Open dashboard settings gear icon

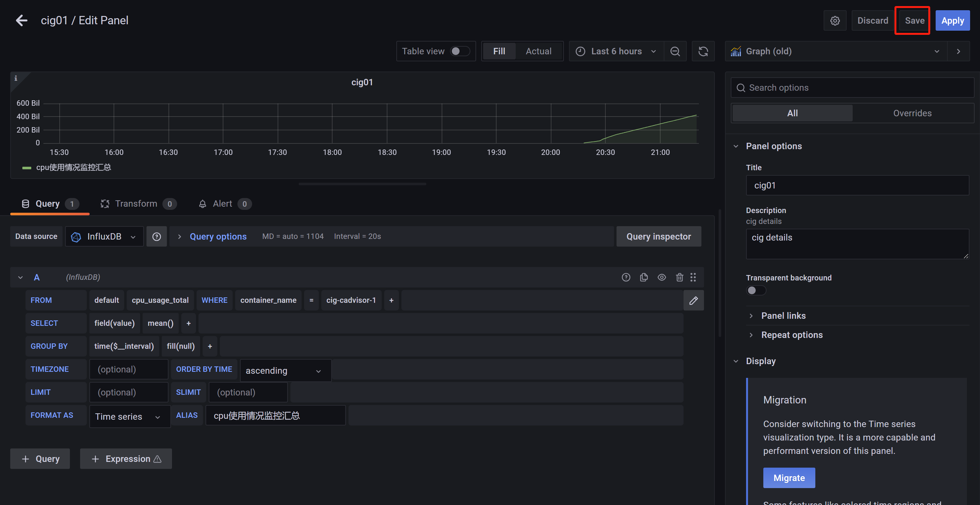[x=835, y=20]
